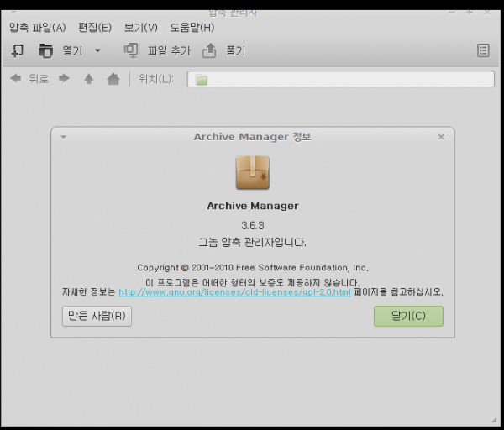Go forward with the right arrow icon
The width and height of the screenshot is (504, 430).
[x=65, y=78]
